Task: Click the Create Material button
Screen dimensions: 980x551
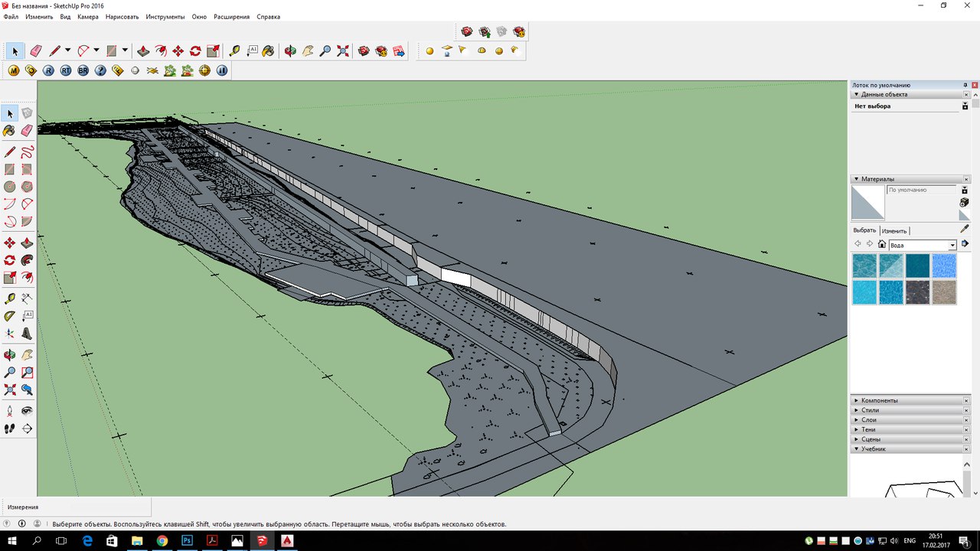Action: [x=965, y=202]
